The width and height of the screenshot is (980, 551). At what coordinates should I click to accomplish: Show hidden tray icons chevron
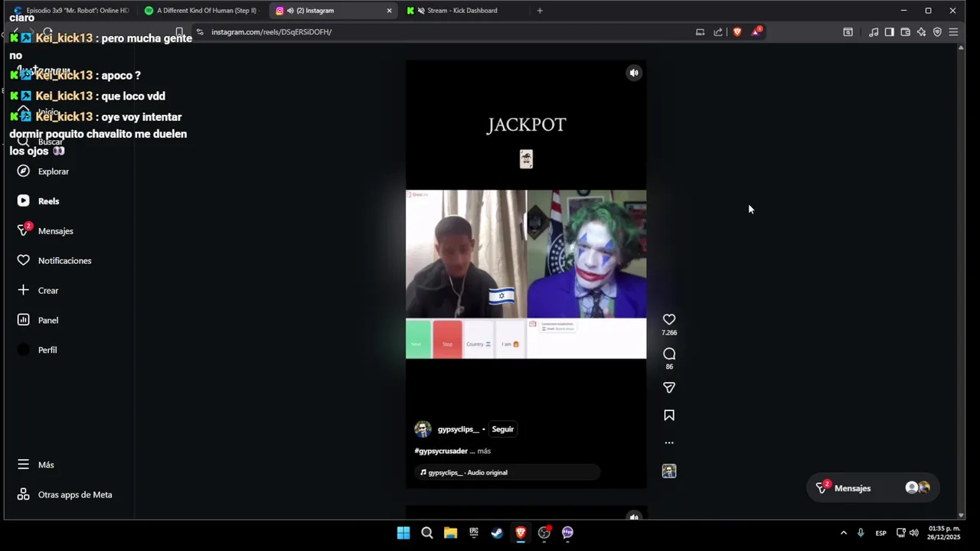coord(844,533)
